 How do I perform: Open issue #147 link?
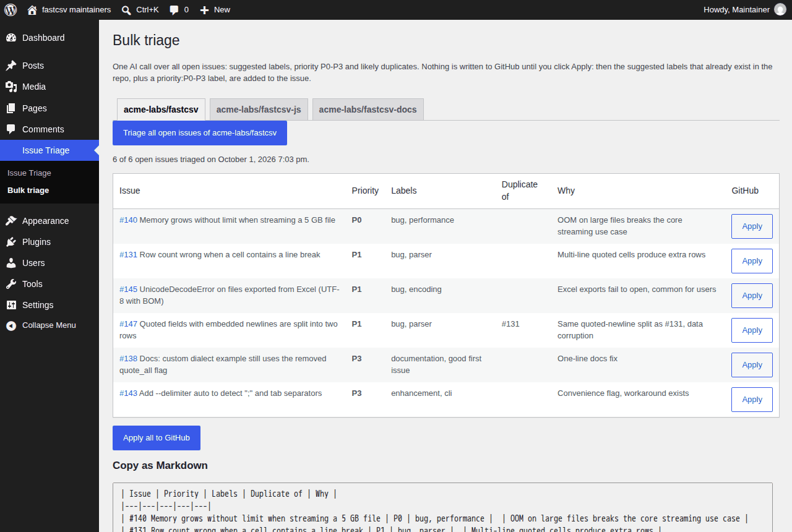(128, 324)
